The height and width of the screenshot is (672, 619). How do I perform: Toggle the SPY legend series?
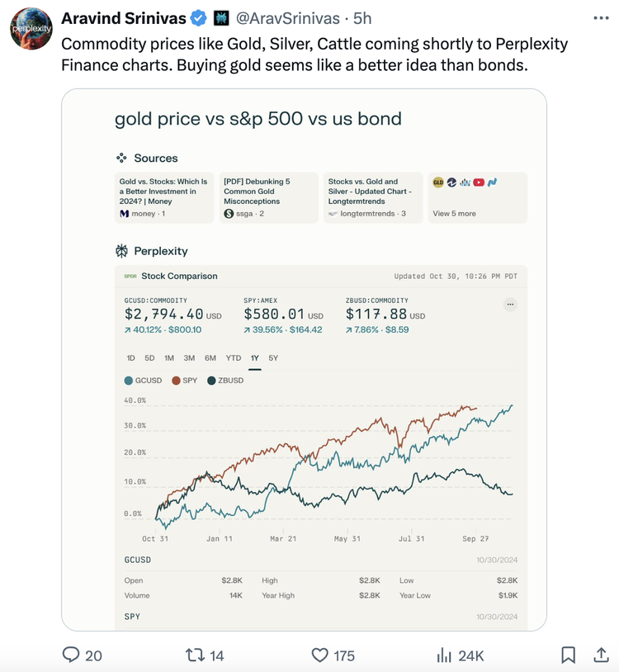(x=185, y=380)
